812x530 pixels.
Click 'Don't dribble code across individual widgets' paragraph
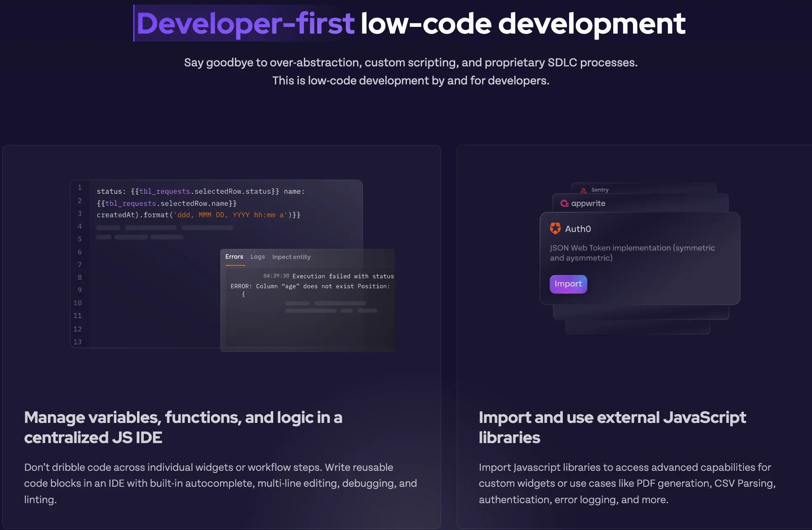pyautogui.click(x=220, y=483)
